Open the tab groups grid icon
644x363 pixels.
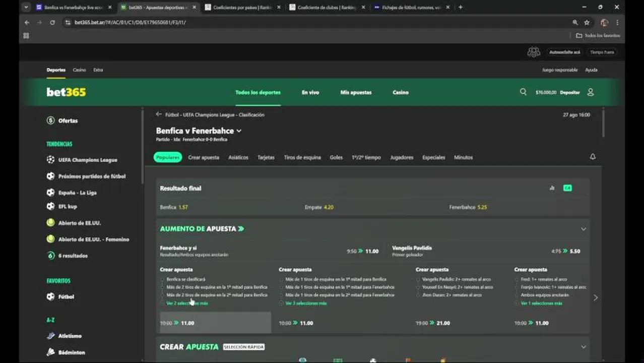[26, 35]
